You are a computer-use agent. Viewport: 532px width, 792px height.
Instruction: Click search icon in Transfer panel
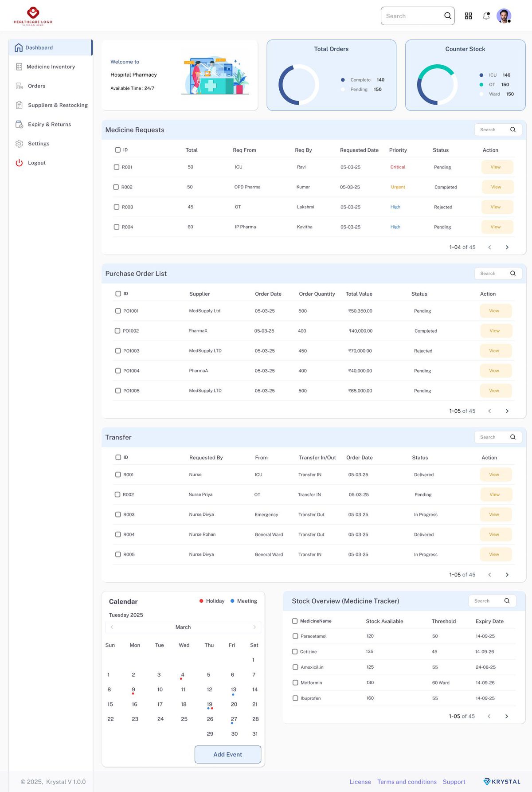click(513, 437)
